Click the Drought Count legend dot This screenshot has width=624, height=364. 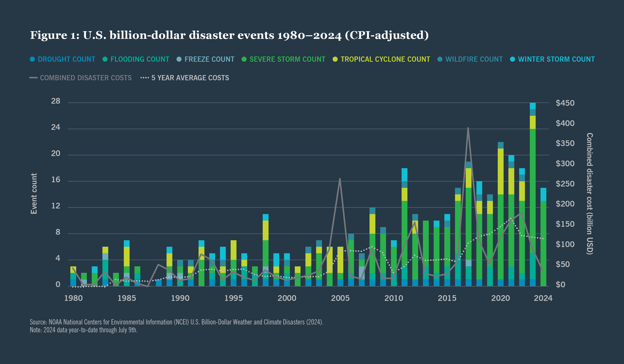click(32, 59)
